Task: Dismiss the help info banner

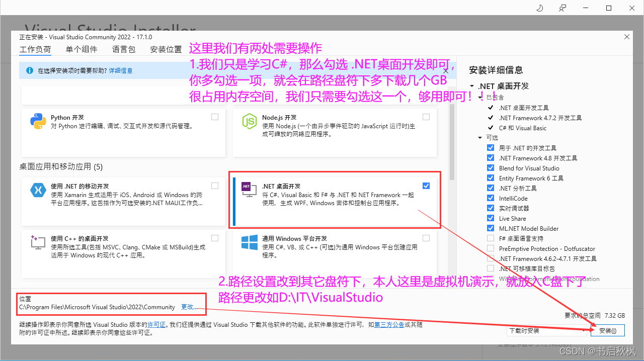Action: pyautogui.click(x=446, y=71)
